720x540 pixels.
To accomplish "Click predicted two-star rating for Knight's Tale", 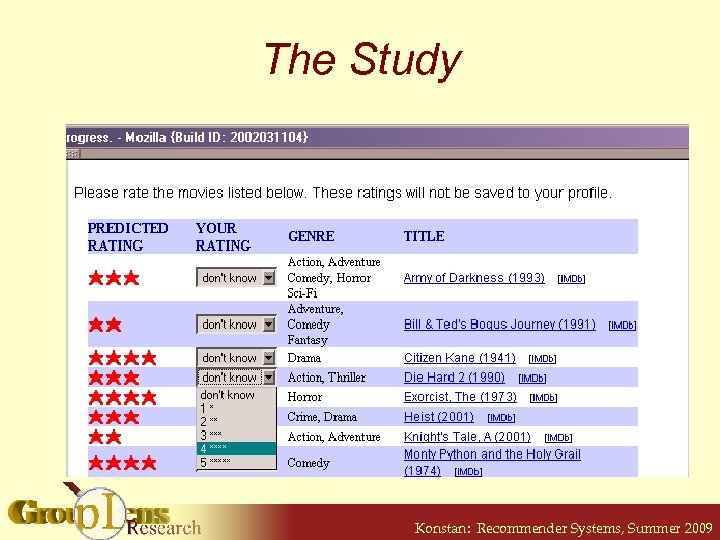I will click(x=105, y=437).
